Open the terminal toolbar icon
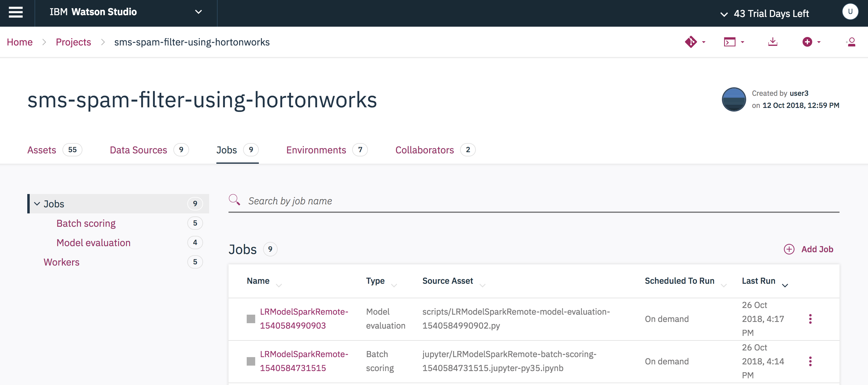Image resolution: width=868 pixels, height=385 pixels. click(x=730, y=42)
